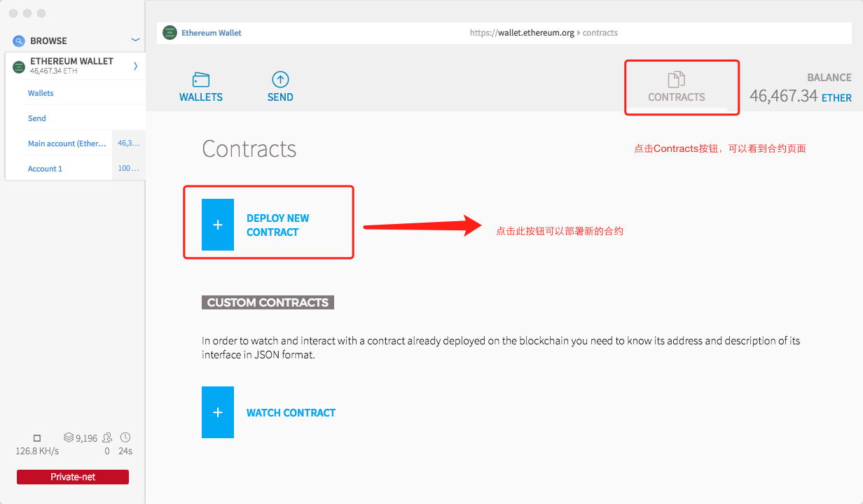Screen dimensions: 863x504
Task: Click WATCH CONTRACT text button
Action: pos(291,413)
